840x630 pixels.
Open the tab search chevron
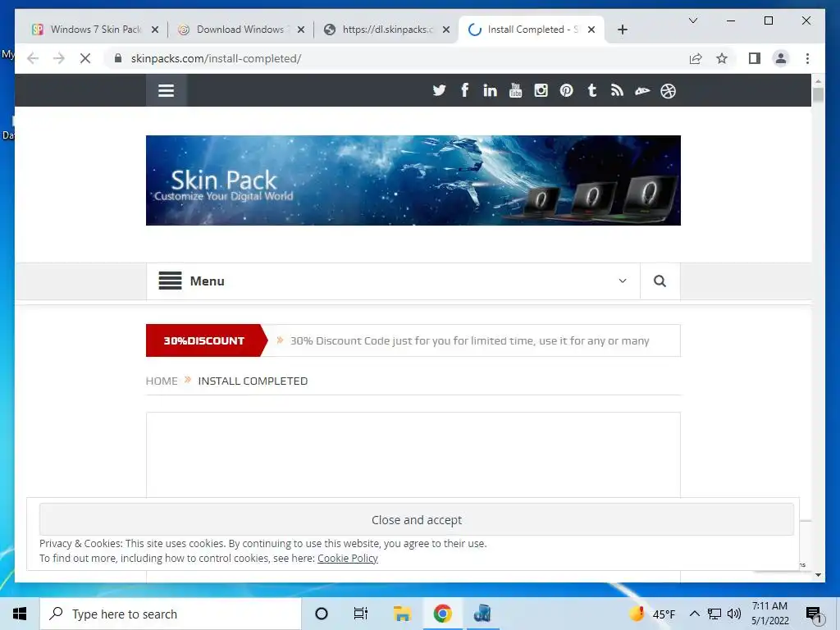(692, 21)
